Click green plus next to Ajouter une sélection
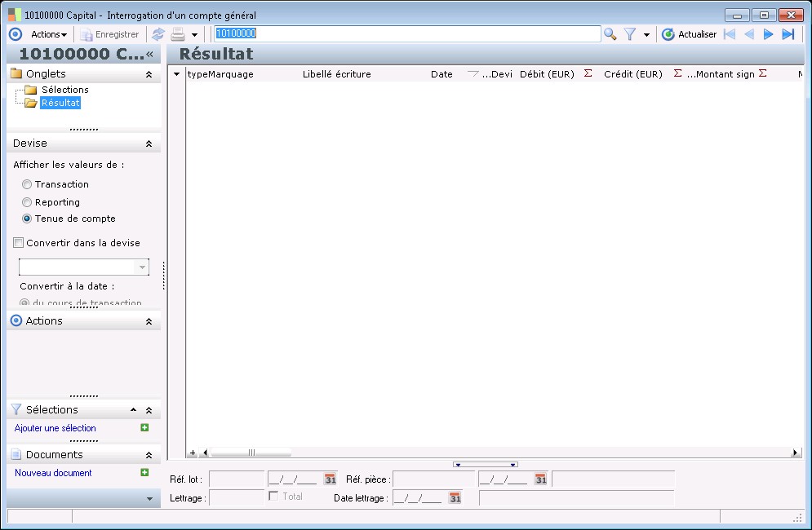Image resolution: width=812 pixels, height=530 pixels. [144, 427]
